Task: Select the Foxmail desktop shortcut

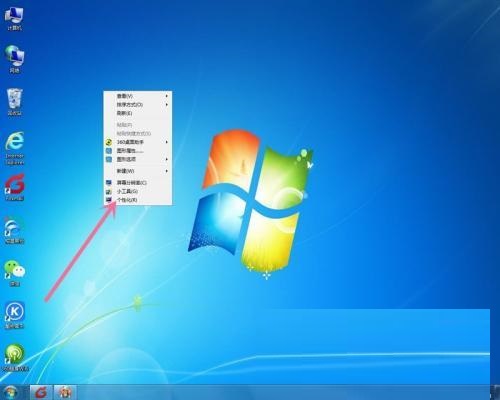Action: pos(15,187)
